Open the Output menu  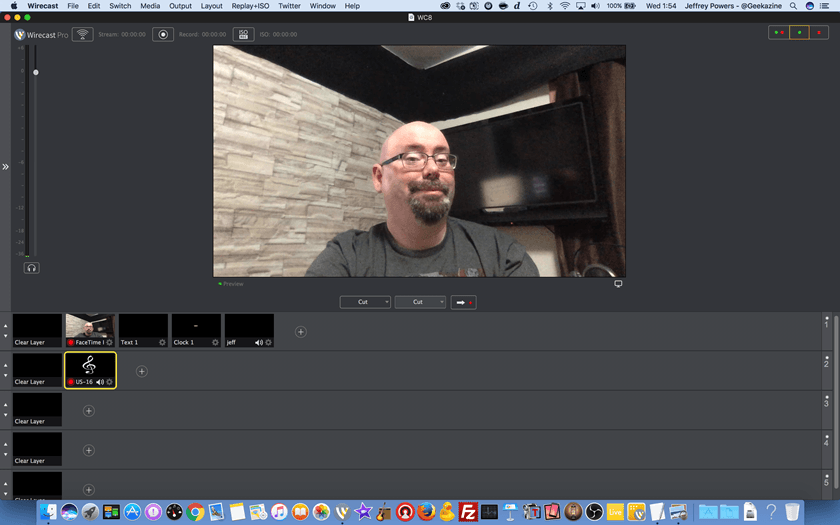click(181, 6)
